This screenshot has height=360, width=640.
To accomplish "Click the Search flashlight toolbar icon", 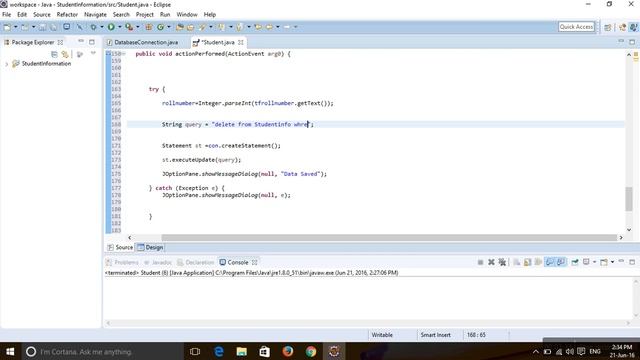I will click(x=202, y=27).
